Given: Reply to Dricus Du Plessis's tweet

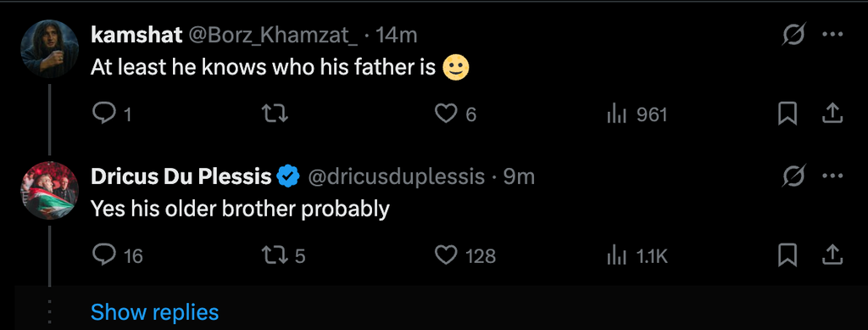Looking at the screenshot, I should point(117,255).
